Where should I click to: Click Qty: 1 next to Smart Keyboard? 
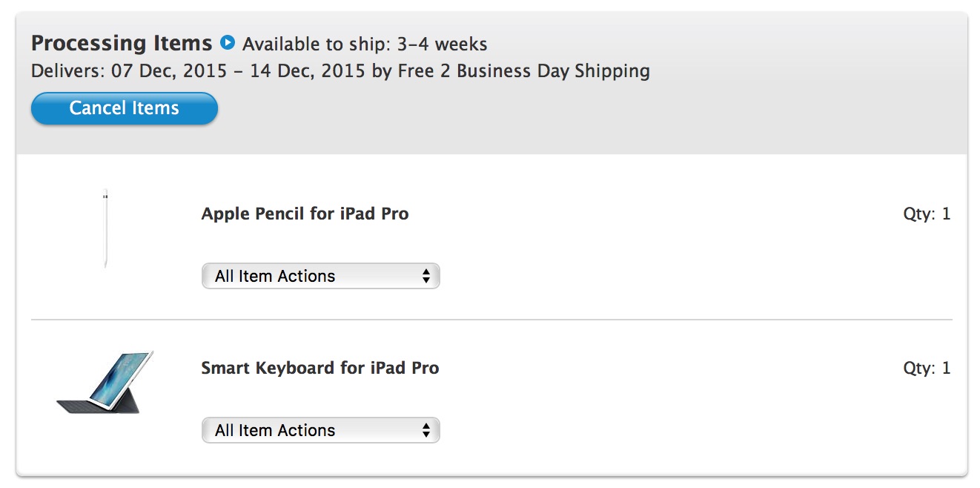[927, 369]
